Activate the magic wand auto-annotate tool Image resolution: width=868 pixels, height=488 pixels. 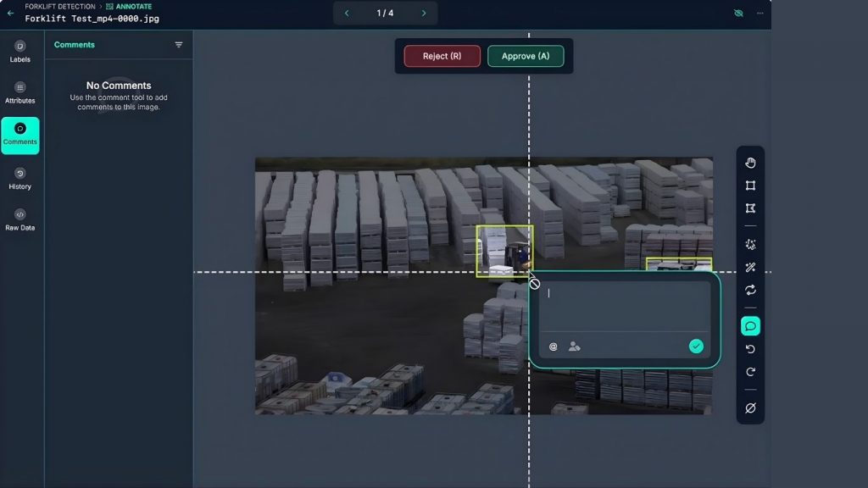click(750, 268)
